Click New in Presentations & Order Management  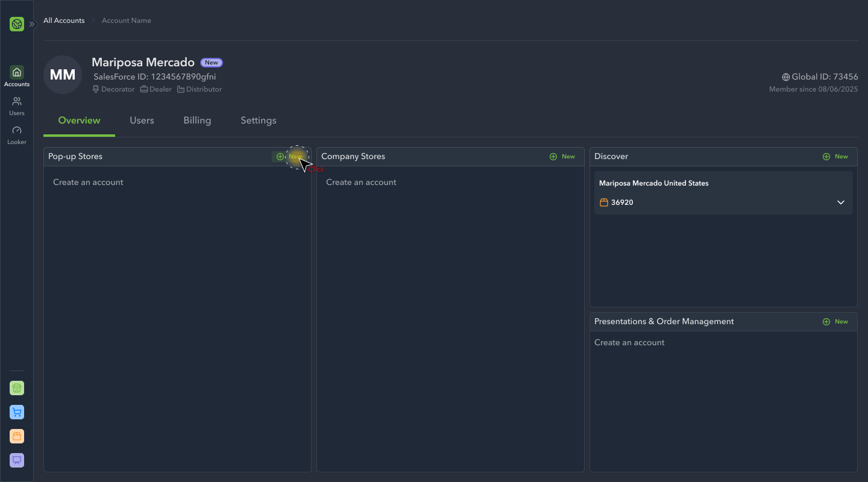click(835, 322)
